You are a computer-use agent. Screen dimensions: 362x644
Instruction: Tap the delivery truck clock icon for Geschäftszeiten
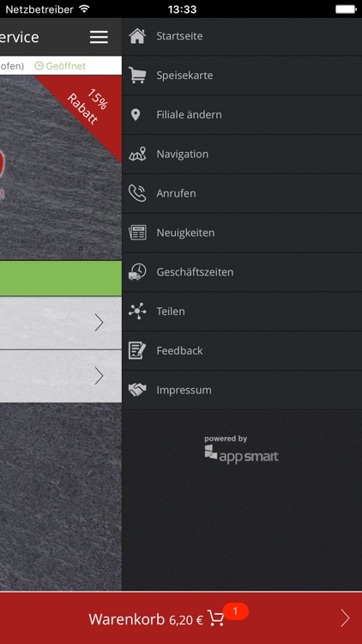[137, 272]
